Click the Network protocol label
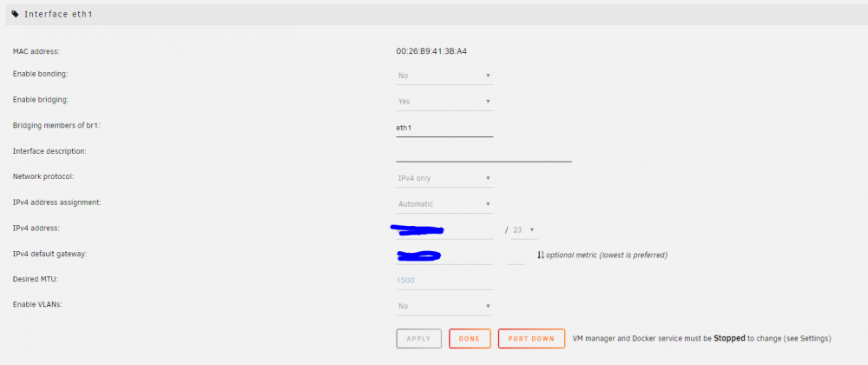Image resolution: width=868 pixels, height=365 pixels. 43,176
